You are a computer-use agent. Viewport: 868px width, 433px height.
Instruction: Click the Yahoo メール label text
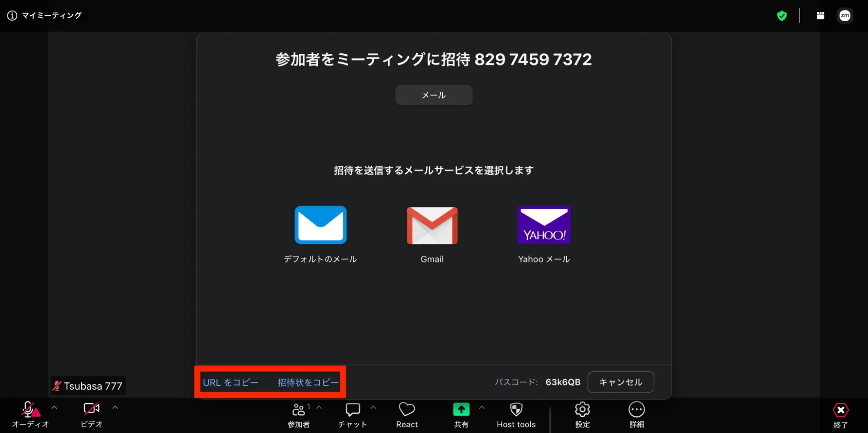coord(544,259)
